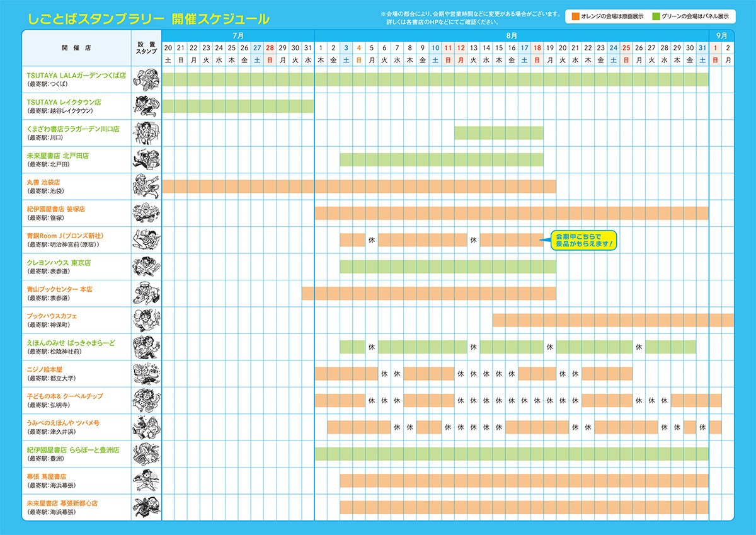Select the 丸善 池袋店 stamp illustration
Viewport: 756px width, 535px height.
[146, 187]
